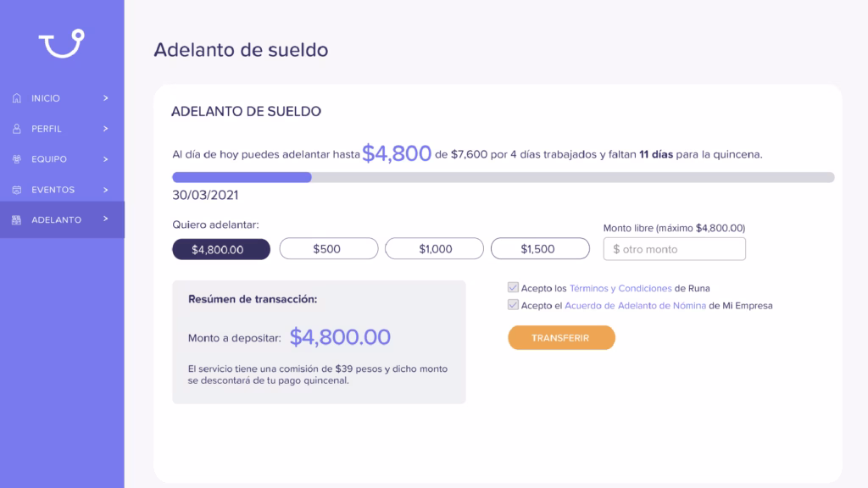Click the calendar icon next to Eventos
Viewport: 868px width, 488px height.
(17, 190)
